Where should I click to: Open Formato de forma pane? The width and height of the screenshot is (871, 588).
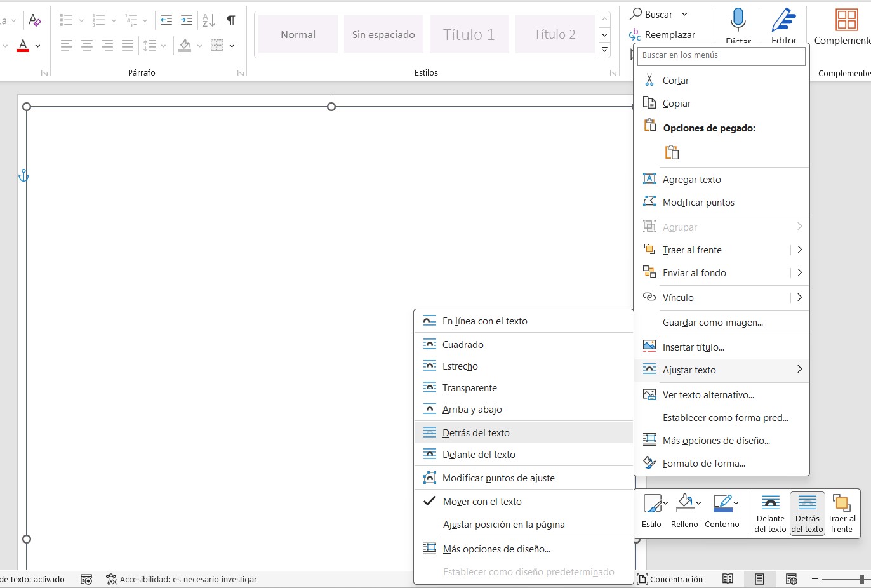[722, 464]
